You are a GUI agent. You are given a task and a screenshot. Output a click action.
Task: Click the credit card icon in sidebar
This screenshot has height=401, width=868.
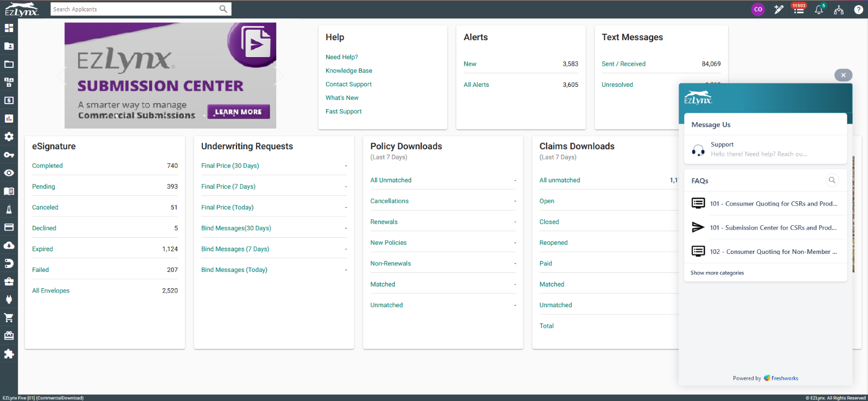pos(9,227)
